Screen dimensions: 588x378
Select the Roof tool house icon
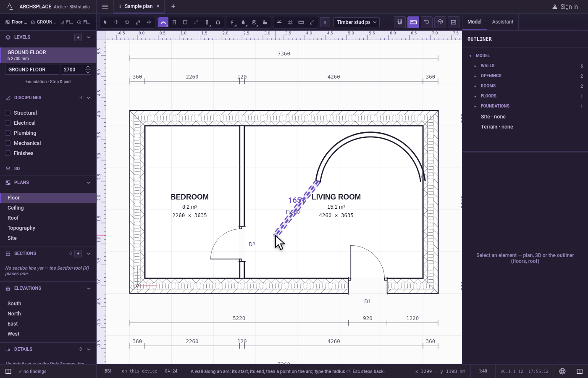pyautogui.click(x=218, y=22)
